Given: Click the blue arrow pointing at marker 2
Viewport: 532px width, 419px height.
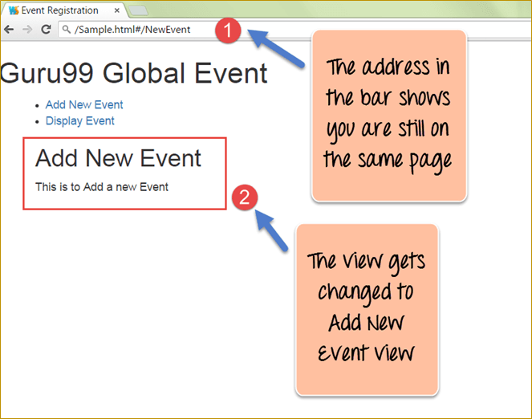Looking at the screenshot, I should point(271,231).
